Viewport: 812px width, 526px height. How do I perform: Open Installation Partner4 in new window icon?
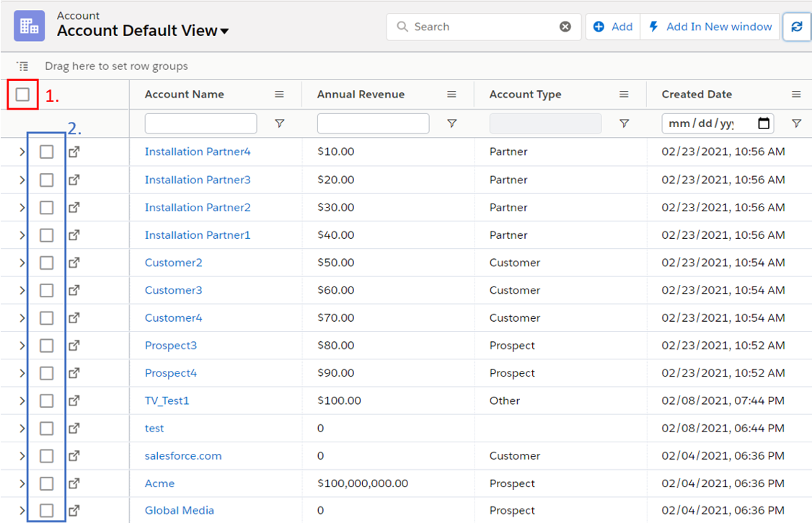coord(74,152)
